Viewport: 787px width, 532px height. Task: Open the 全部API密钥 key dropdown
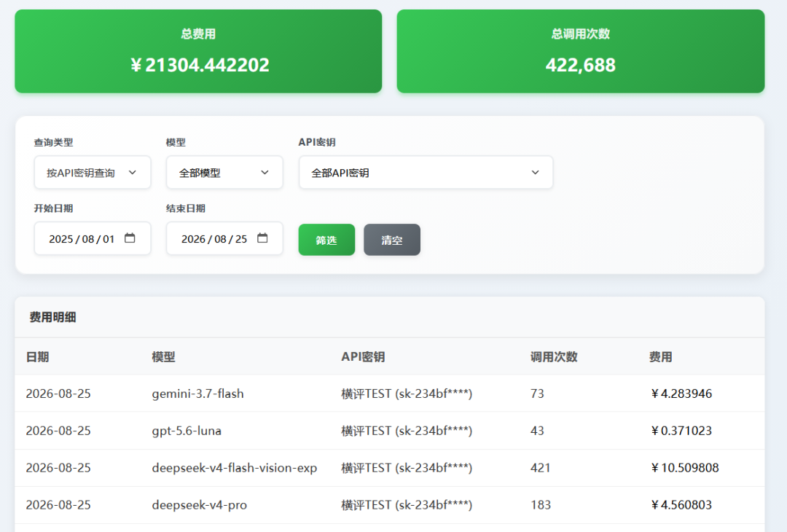coord(426,173)
